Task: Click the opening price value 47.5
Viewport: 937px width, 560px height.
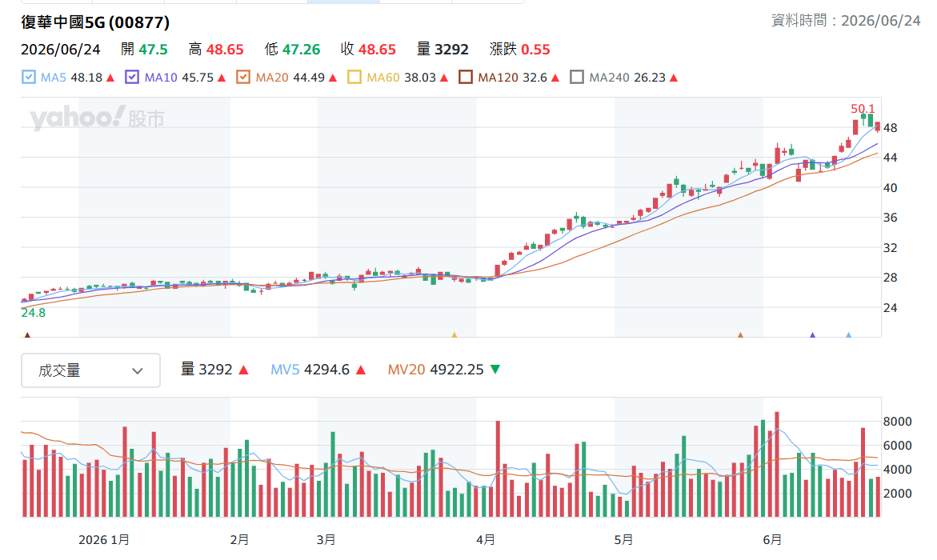Action: [x=153, y=50]
